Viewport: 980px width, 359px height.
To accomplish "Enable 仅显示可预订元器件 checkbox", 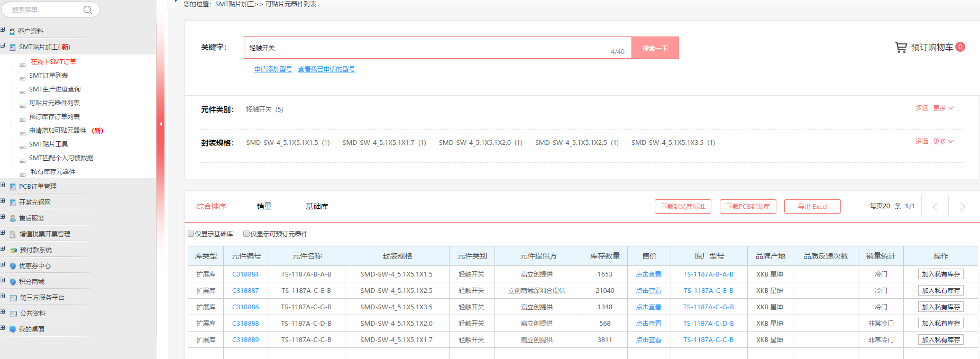I will [246, 234].
